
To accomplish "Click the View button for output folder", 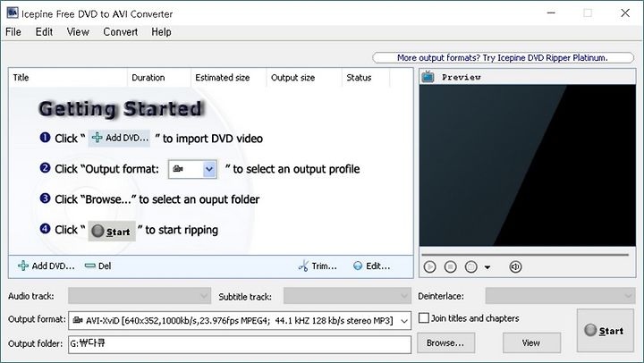I will click(x=531, y=342).
